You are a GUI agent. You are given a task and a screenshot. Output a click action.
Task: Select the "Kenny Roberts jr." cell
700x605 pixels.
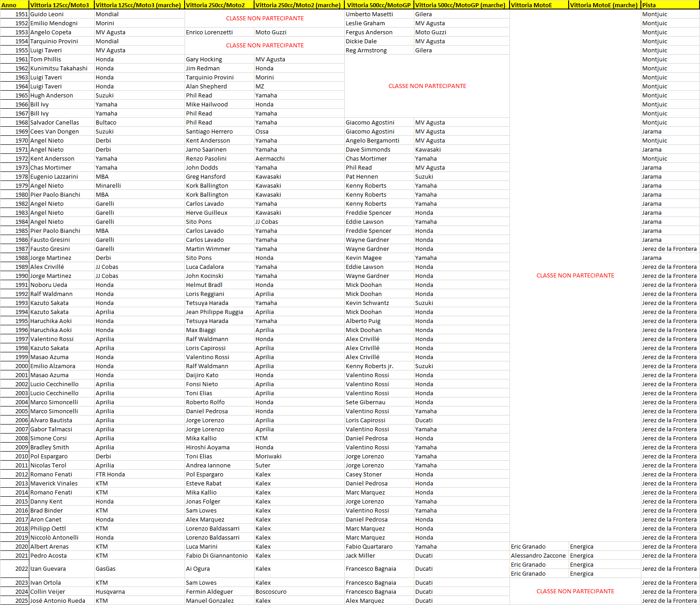click(x=369, y=366)
